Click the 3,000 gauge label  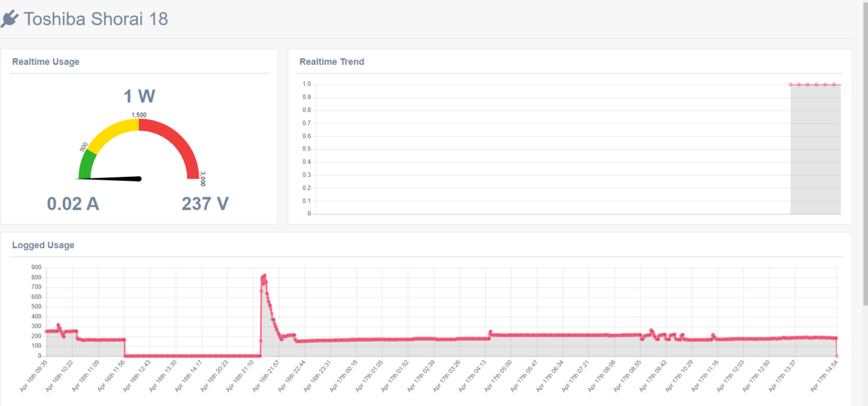(203, 179)
